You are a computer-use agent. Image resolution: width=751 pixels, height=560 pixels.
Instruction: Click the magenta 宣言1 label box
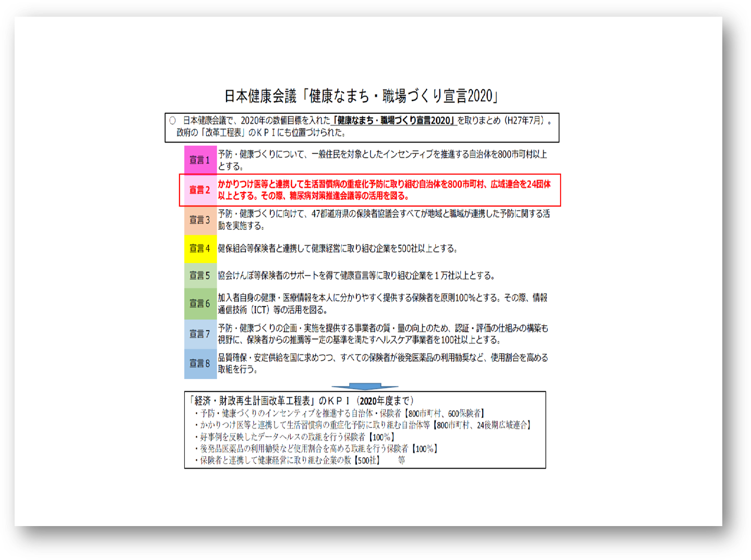pos(200,160)
